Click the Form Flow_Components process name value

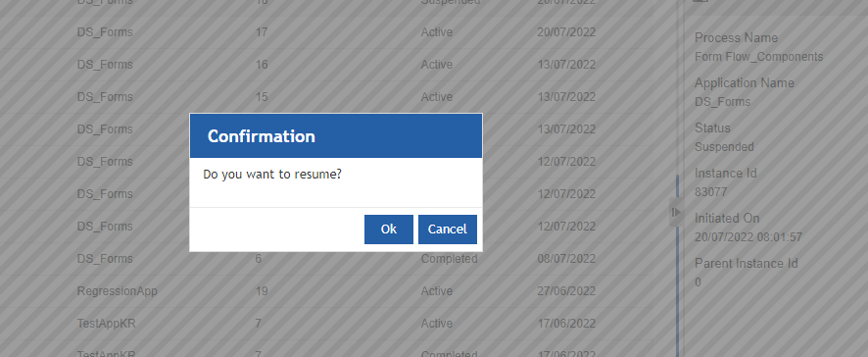click(x=758, y=57)
